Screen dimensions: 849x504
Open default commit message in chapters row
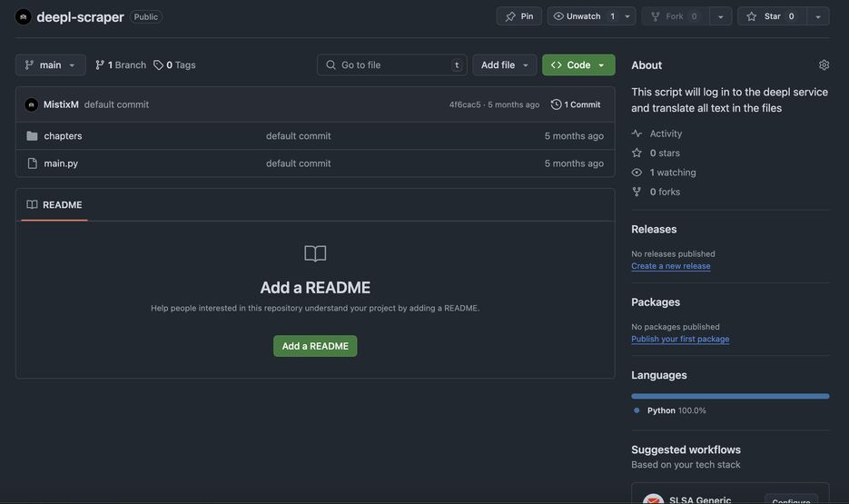299,136
